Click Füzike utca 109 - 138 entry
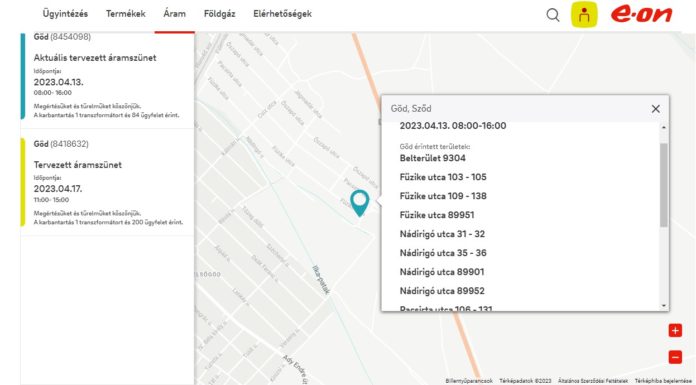Screen dimensions: 696x385 coord(443,196)
